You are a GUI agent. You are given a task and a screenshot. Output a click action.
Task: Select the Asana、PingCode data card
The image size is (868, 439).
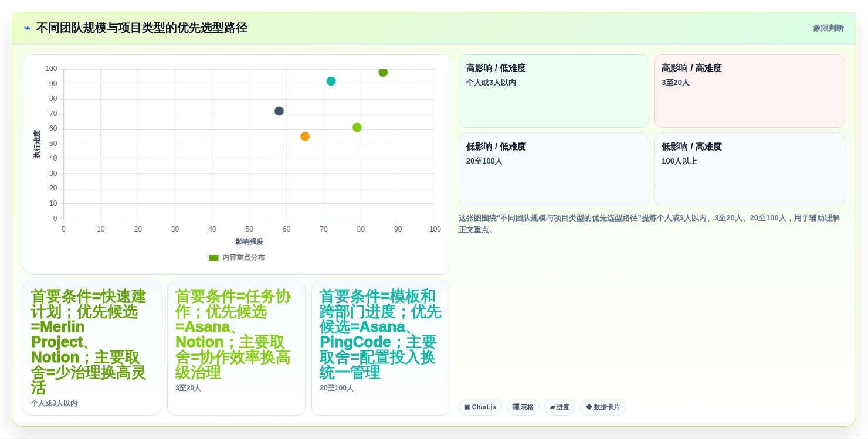pyautogui.click(x=381, y=348)
